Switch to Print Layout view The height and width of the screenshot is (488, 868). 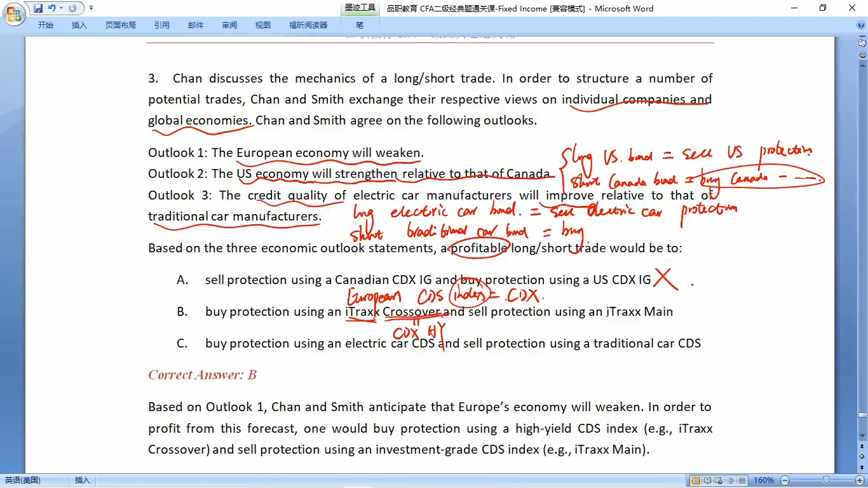[x=696, y=480]
